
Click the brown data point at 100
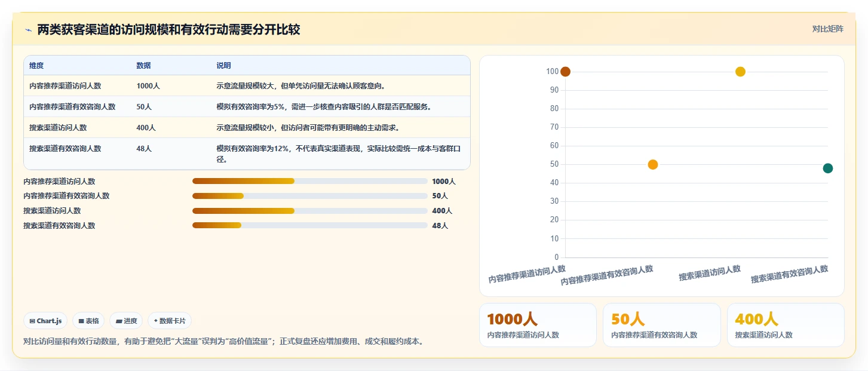tap(565, 72)
